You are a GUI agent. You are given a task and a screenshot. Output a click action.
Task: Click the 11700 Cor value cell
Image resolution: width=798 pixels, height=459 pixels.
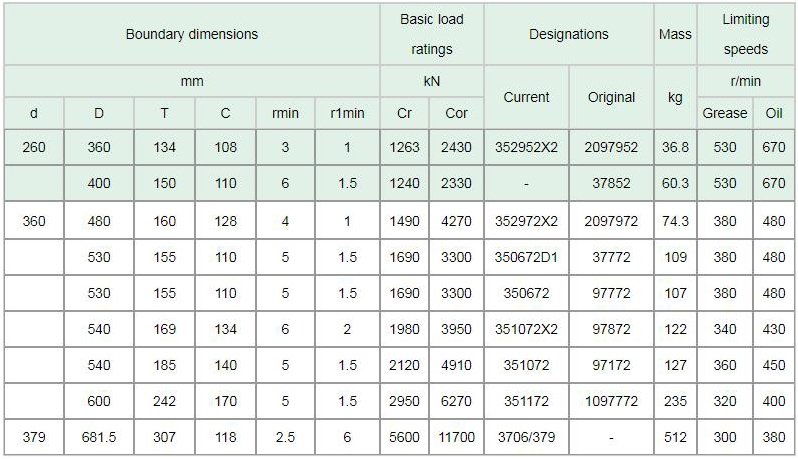(456, 436)
